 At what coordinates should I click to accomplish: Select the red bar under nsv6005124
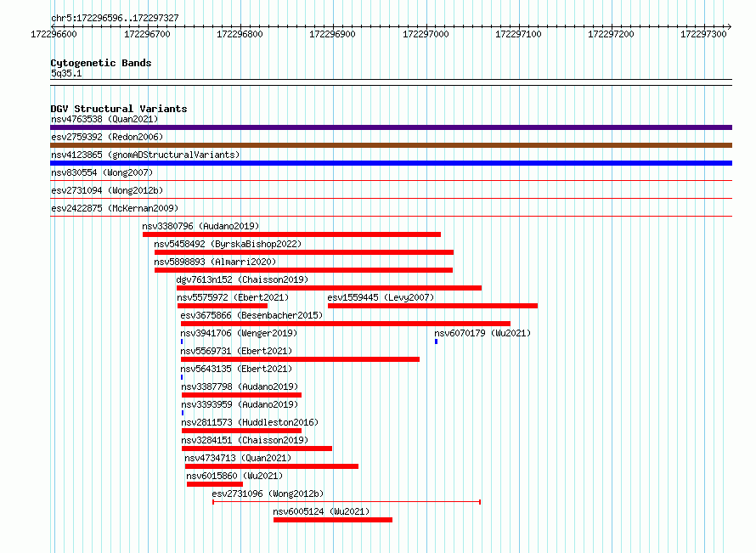point(333,520)
